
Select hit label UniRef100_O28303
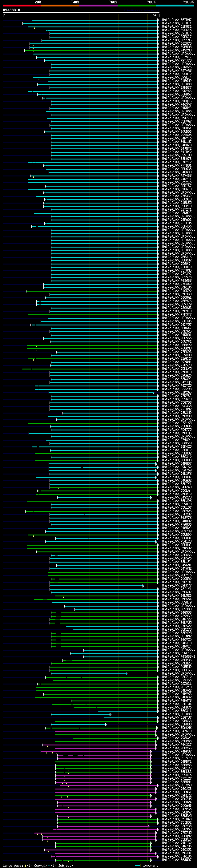tap(177, 830)
